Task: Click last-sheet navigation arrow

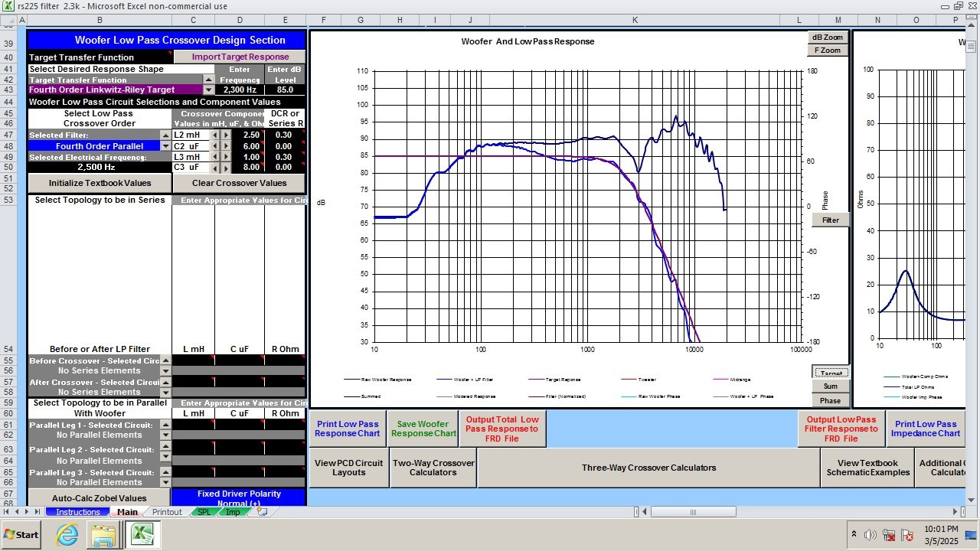Action: 38,512
